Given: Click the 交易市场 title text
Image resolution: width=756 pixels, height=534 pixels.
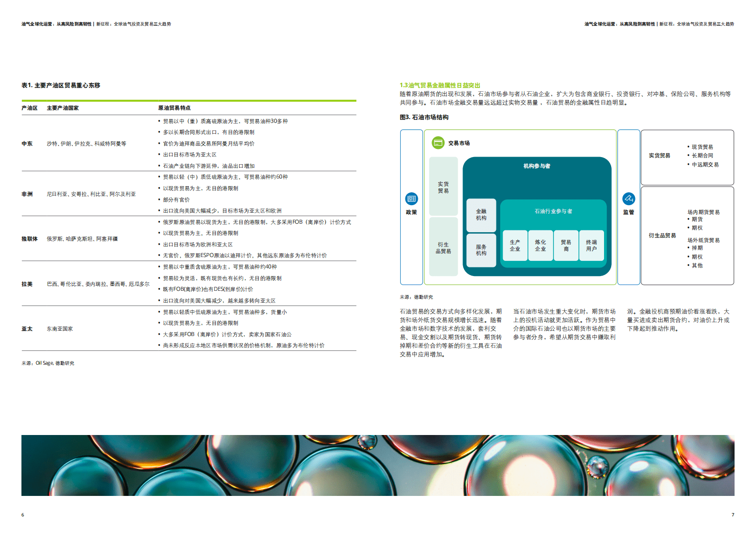Looking at the screenshot, I should point(459,143).
